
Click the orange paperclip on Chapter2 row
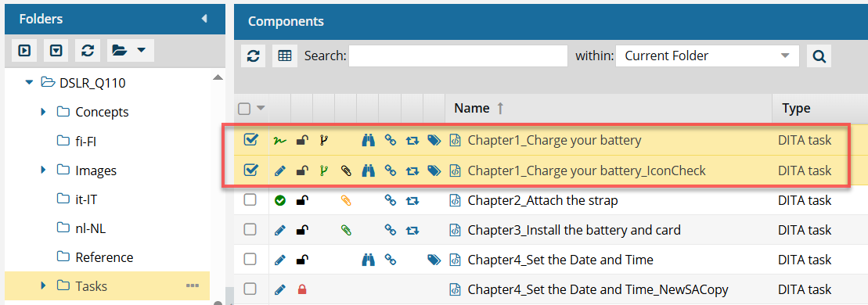(346, 200)
